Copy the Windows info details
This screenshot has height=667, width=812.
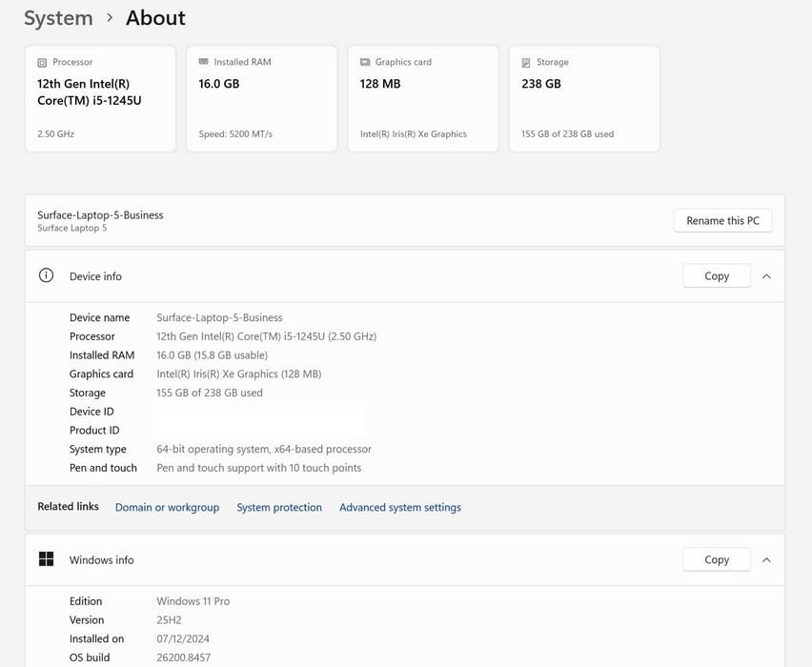pos(717,559)
